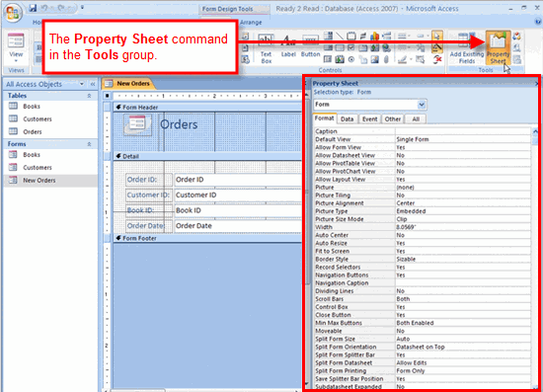The image size is (543, 392).
Task: Switch to the Data property tab
Action: coord(347,119)
